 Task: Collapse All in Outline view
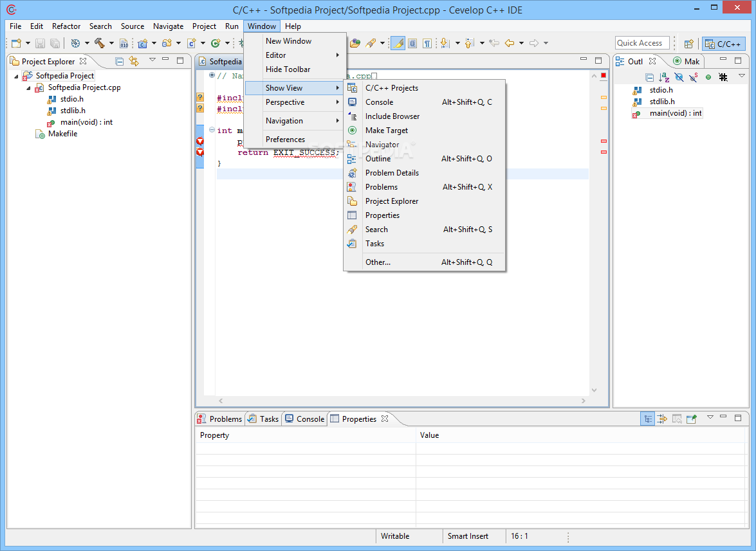649,77
